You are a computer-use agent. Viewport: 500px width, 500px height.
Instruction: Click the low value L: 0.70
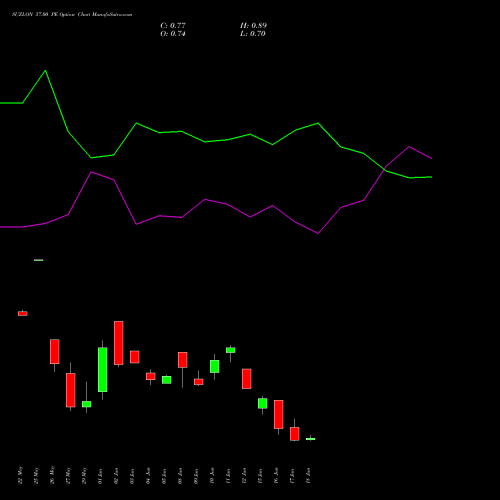[x=253, y=34]
